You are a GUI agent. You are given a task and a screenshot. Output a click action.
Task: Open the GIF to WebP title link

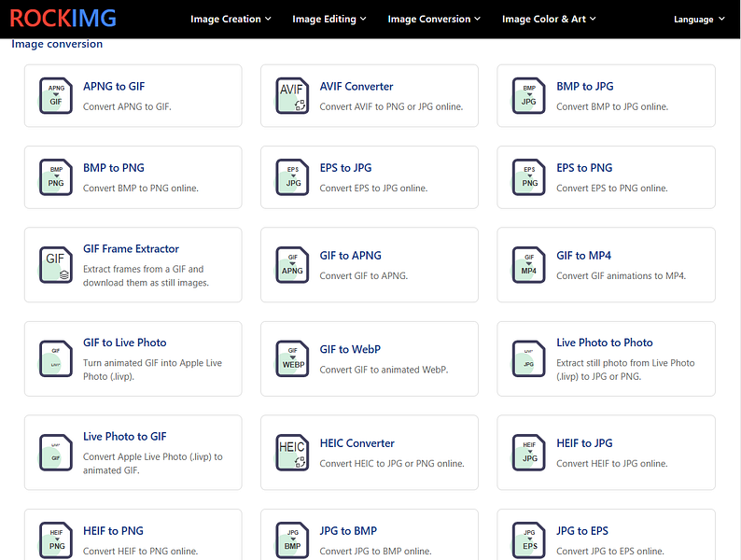coord(350,349)
